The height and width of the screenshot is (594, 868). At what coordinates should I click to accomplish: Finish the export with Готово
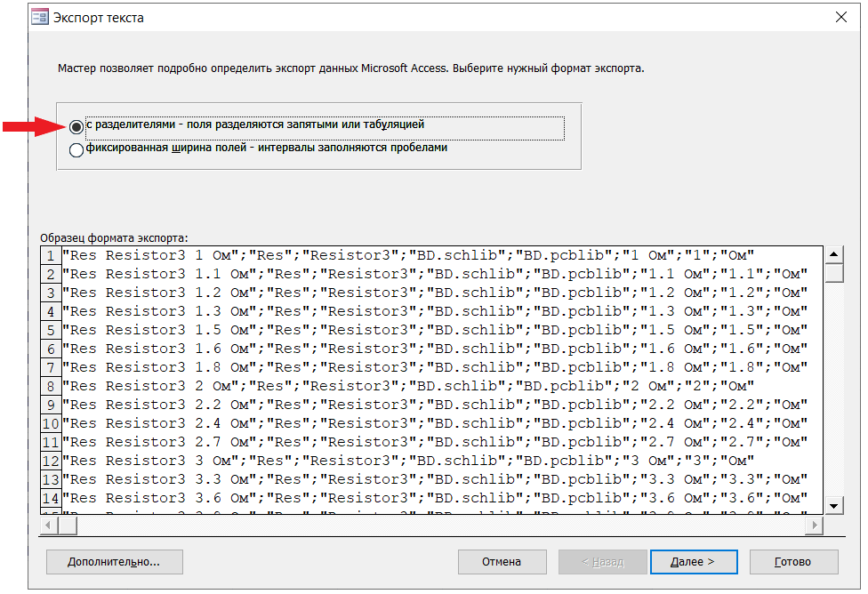pos(793,562)
